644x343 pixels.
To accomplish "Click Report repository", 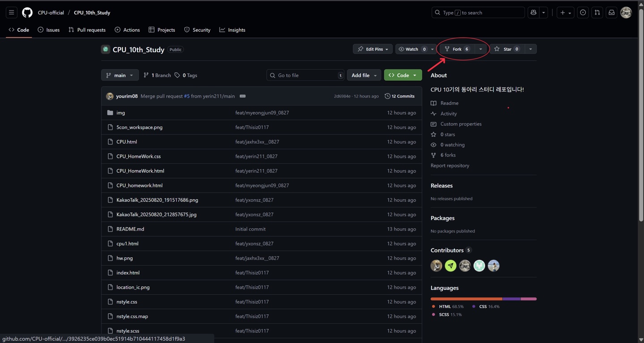I will 450,166.
